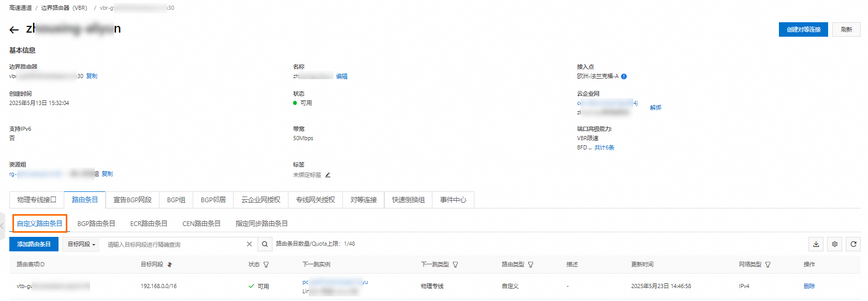Open 共计6条 link under 端口高级能力
Screen dimensions: 868x301
604,147
